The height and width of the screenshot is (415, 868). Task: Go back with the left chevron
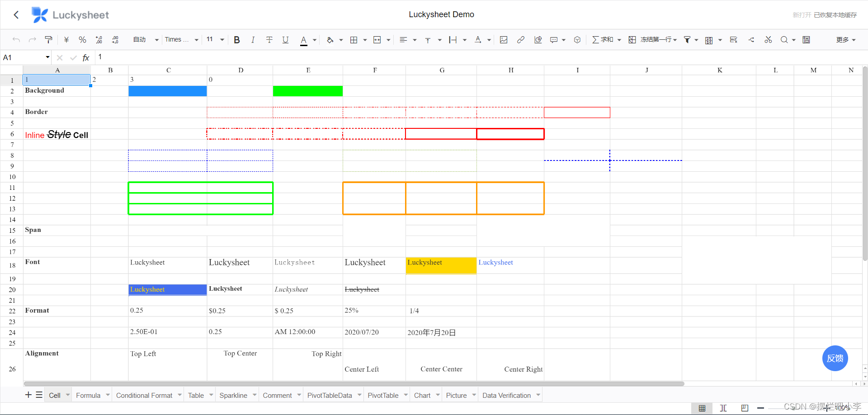16,15
